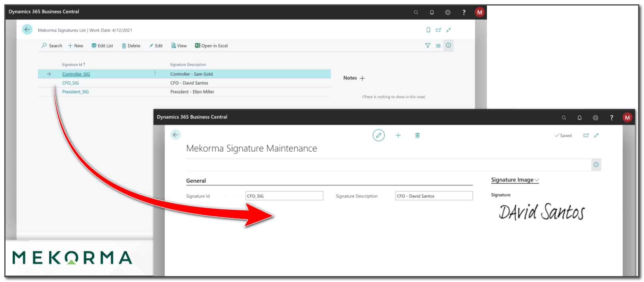Show more options for Controller_SIG row

[x=155, y=73]
